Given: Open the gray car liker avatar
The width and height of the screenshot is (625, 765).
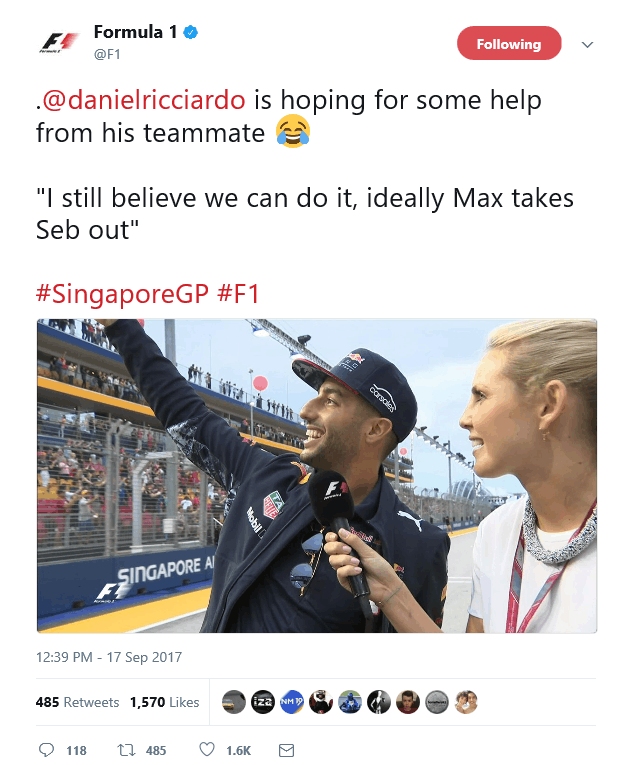Looking at the screenshot, I should (x=234, y=702).
